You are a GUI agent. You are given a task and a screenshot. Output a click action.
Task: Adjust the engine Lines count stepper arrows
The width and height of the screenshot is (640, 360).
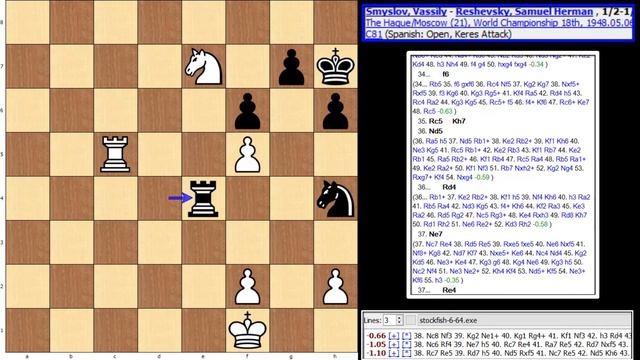coord(400,320)
